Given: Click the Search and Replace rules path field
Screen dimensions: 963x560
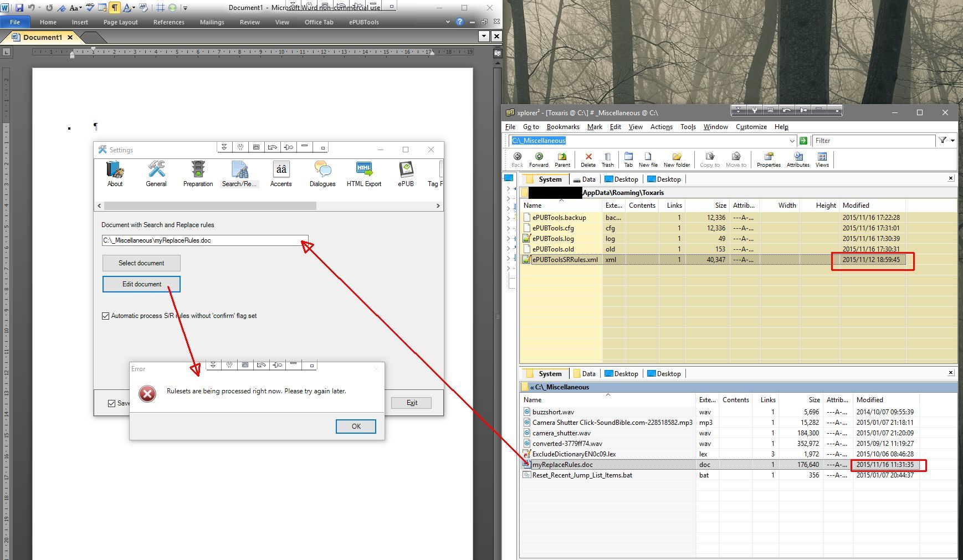Looking at the screenshot, I should pyautogui.click(x=204, y=240).
